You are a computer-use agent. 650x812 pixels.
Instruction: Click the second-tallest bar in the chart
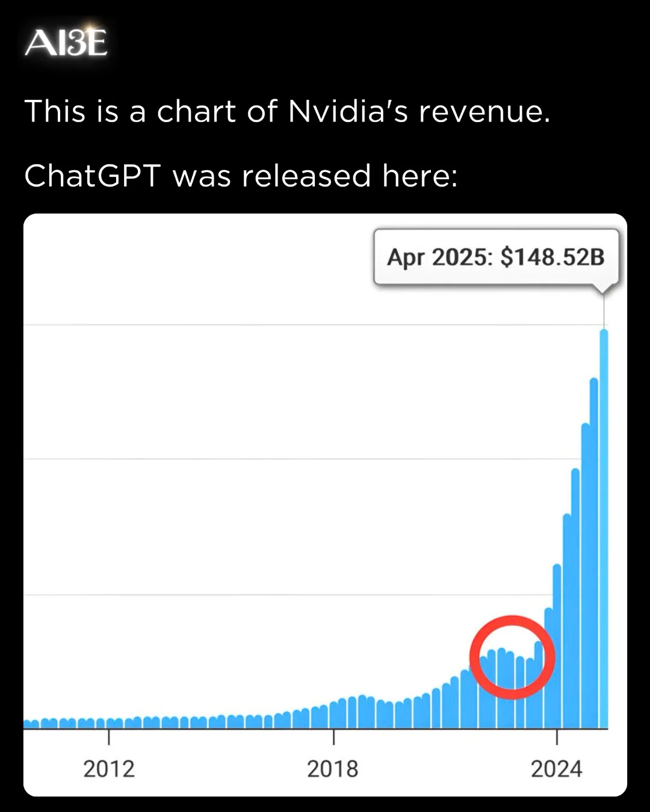pos(594,553)
